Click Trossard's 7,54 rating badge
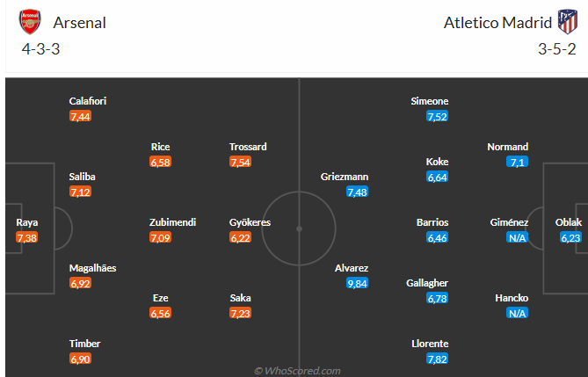 [240, 162]
